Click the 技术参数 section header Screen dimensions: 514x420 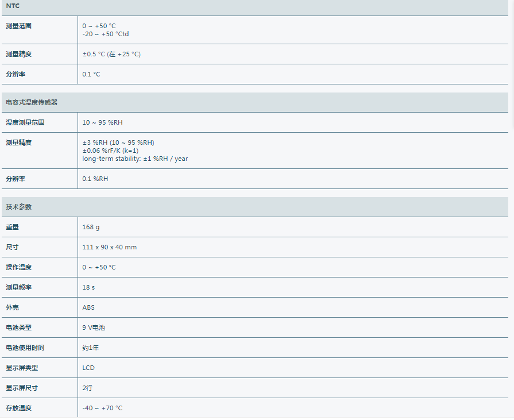tap(18, 207)
